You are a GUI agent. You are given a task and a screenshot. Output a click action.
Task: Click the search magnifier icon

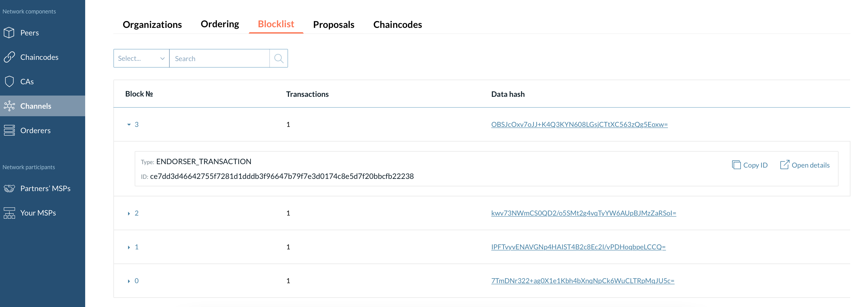tap(279, 58)
